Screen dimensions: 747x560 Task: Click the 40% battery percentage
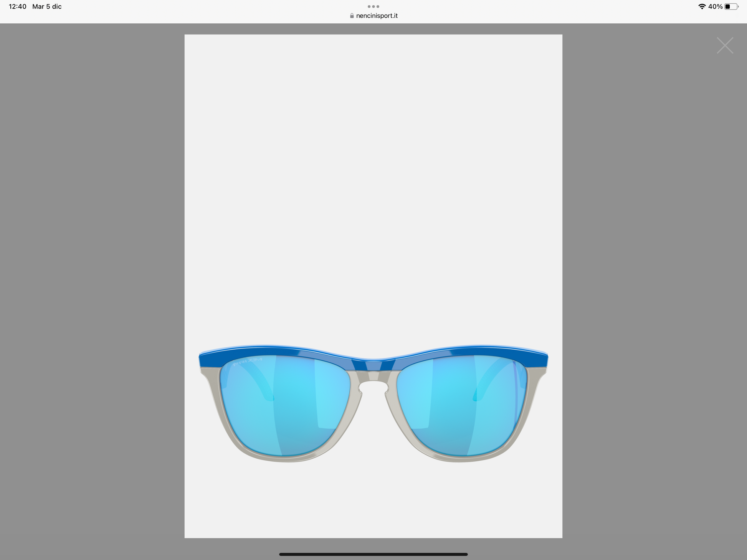(x=715, y=7)
